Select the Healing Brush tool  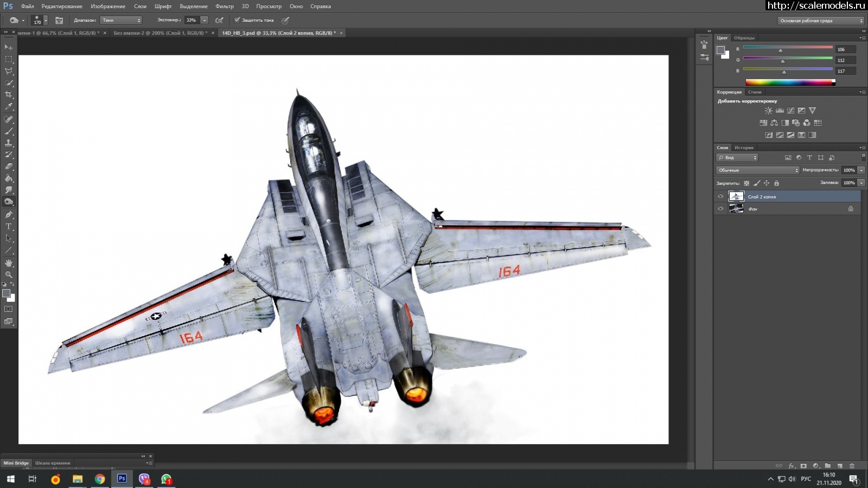[x=9, y=119]
